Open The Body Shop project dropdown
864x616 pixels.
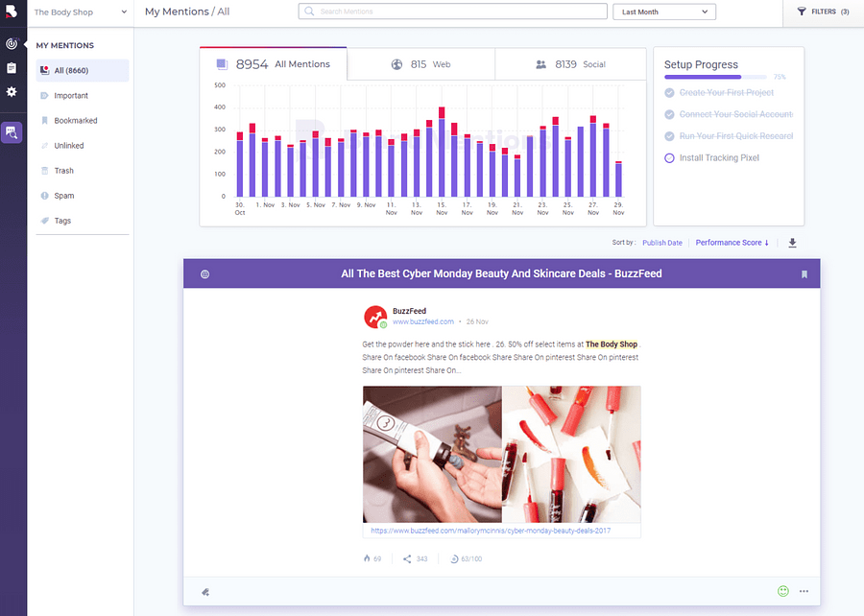coord(77,12)
